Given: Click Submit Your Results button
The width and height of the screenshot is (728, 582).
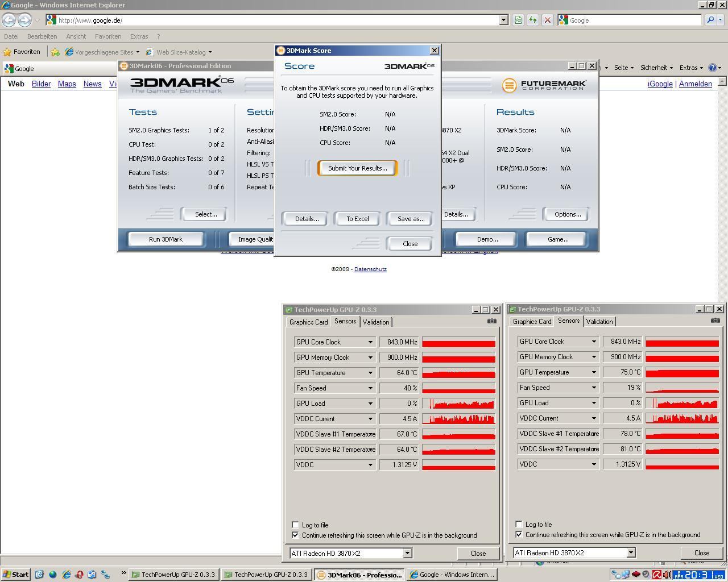Looking at the screenshot, I should 357,168.
